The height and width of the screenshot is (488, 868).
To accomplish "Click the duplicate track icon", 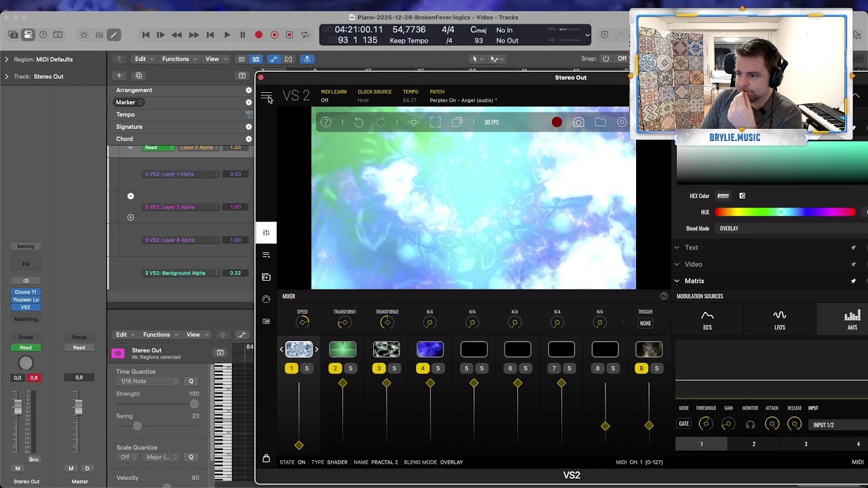I will [x=139, y=75].
